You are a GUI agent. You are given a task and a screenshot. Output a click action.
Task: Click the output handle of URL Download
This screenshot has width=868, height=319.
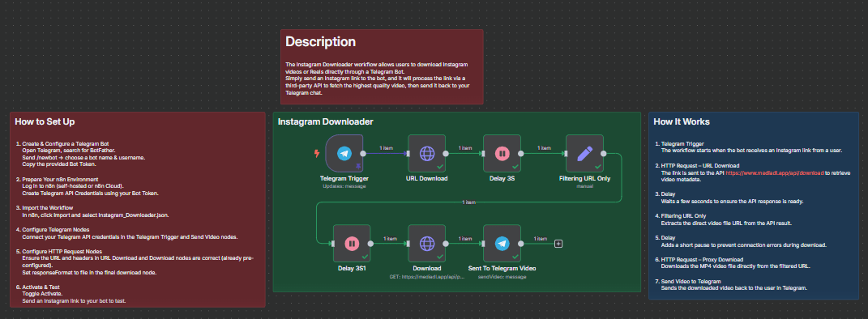[446, 154]
